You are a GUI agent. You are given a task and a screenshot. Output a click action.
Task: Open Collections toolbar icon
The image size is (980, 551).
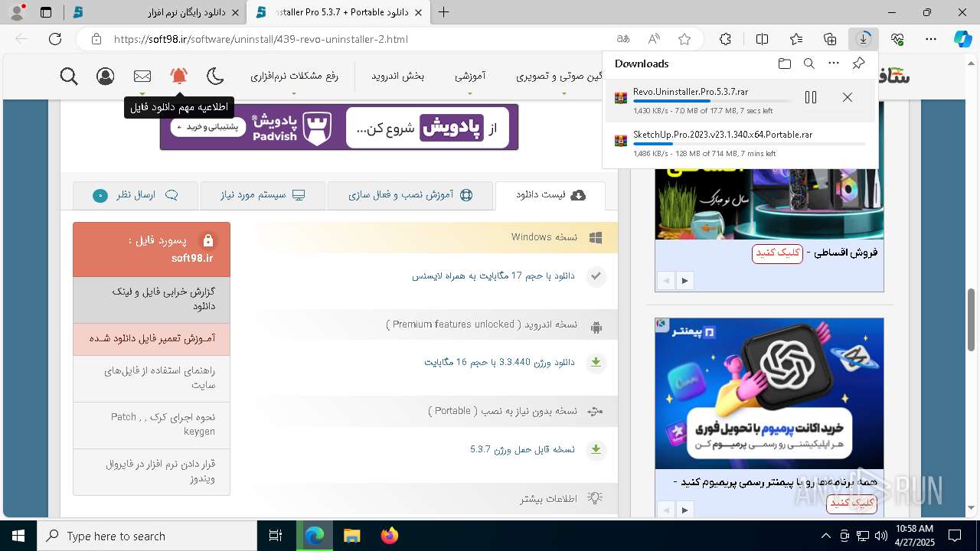(830, 39)
